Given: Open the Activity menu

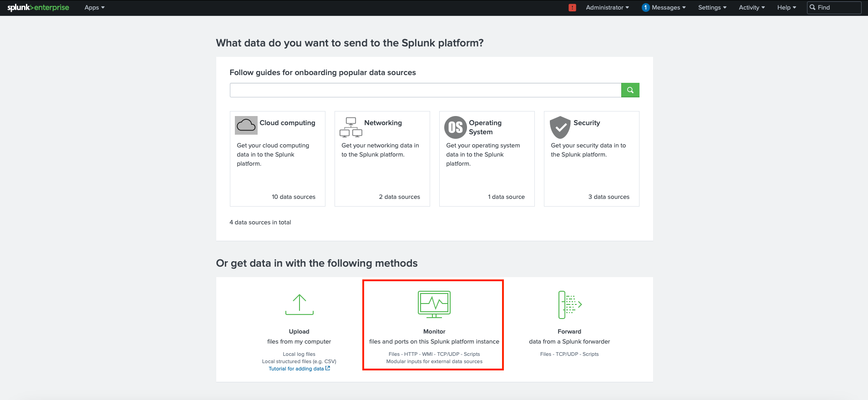Looking at the screenshot, I should [x=751, y=7].
